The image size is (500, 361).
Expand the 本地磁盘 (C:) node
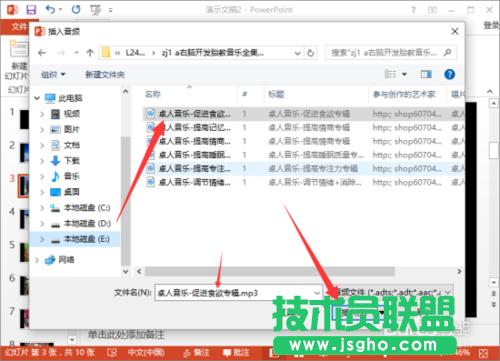click(x=42, y=208)
